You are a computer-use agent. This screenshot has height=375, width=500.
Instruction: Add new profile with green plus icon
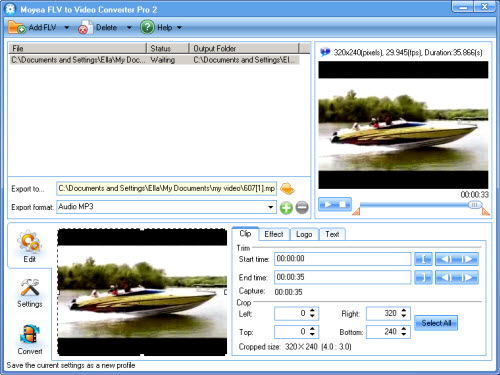[286, 208]
